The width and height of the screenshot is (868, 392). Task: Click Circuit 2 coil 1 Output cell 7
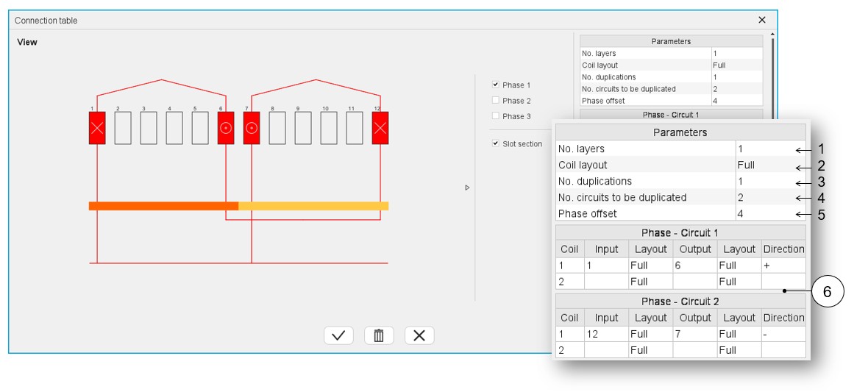694,334
